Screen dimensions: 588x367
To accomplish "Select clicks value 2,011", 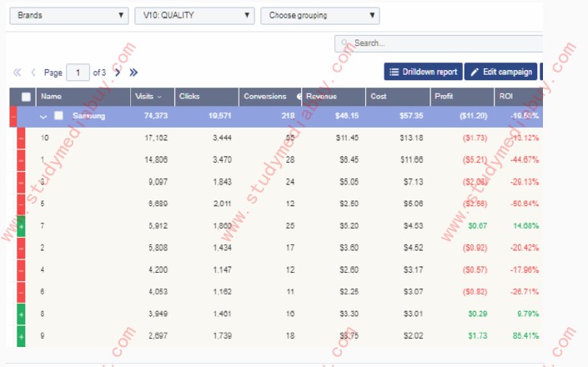I will pyautogui.click(x=222, y=204).
